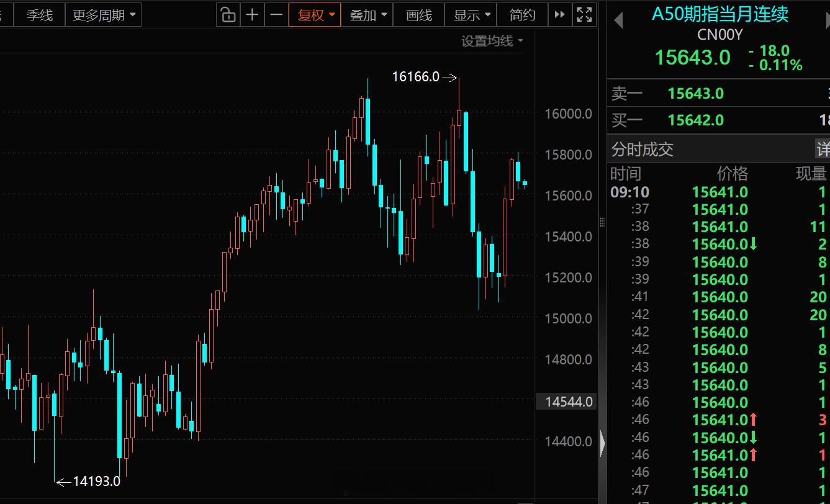The width and height of the screenshot is (830, 504).
Task: Click the 15000.0 price axis label
Action: [x=568, y=318]
